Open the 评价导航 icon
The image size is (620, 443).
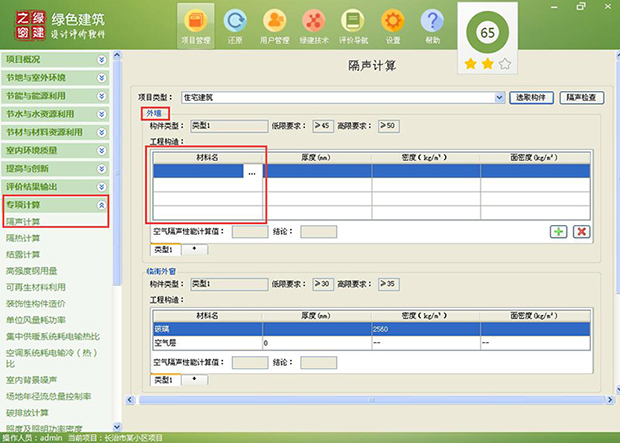(x=353, y=27)
